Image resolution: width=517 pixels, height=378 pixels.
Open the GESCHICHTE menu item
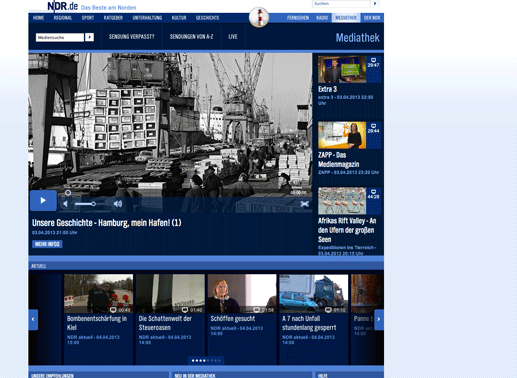pyautogui.click(x=208, y=18)
